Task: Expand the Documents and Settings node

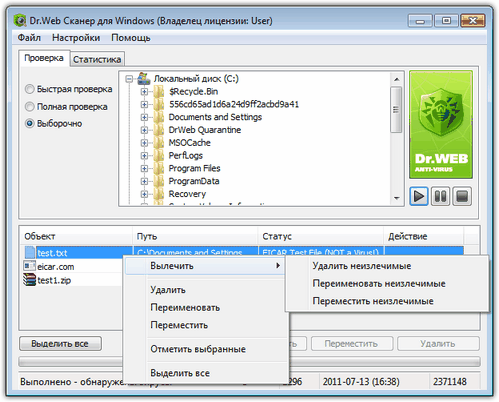Action: tap(144, 117)
